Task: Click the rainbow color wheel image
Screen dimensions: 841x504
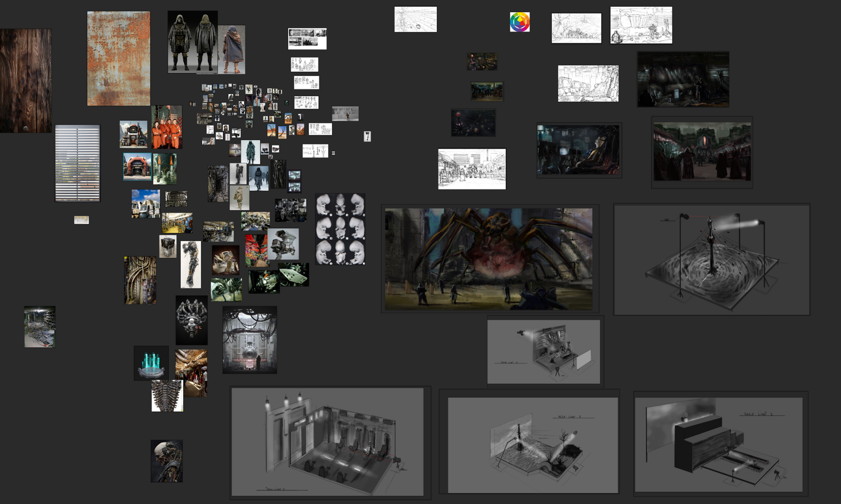Action: pyautogui.click(x=519, y=22)
